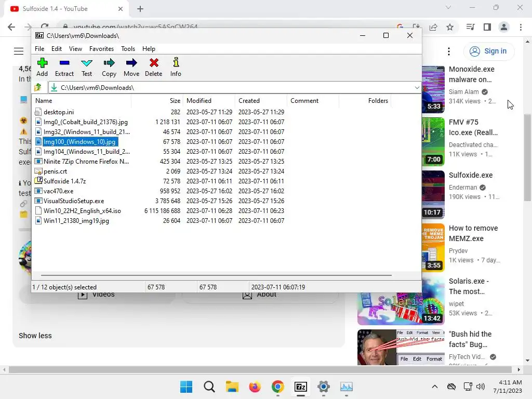Click the file list horizontal scrollbar
Viewport: 532px width, 399px height.
click(216, 275)
